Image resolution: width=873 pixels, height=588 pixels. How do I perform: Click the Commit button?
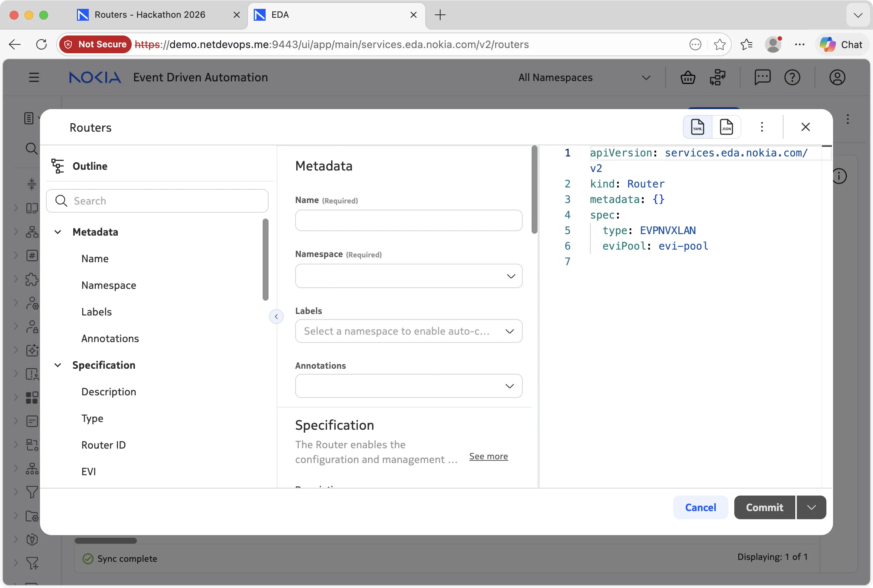765,508
